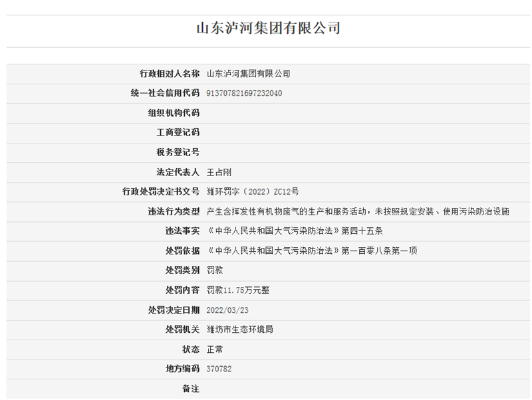Image resolution: width=532 pixels, height=400 pixels.
Task: Select the status value 正常
Action: tap(215, 349)
